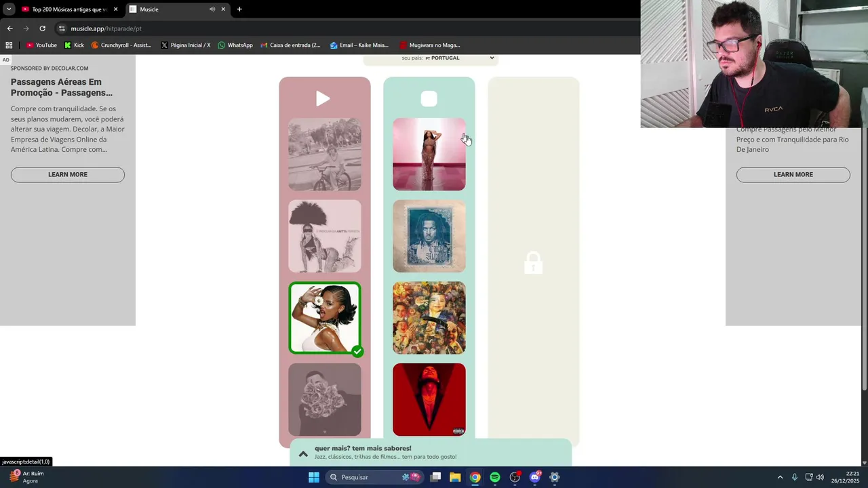This screenshot has height=488, width=868.
Task: Open the Kick bookmark
Action: [x=74, y=45]
